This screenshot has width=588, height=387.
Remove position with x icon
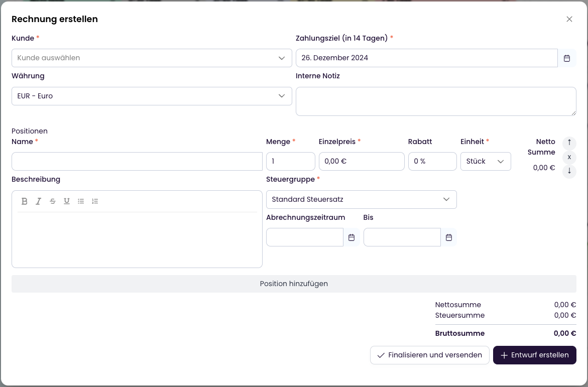pyautogui.click(x=569, y=157)
